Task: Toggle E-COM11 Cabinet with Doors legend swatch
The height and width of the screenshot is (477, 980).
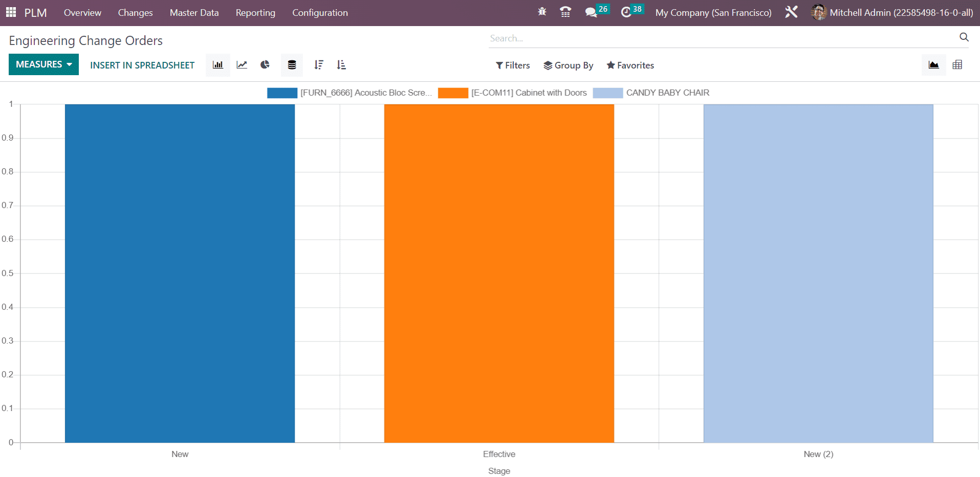Action: pyautogui.click(x=453, y=93)
